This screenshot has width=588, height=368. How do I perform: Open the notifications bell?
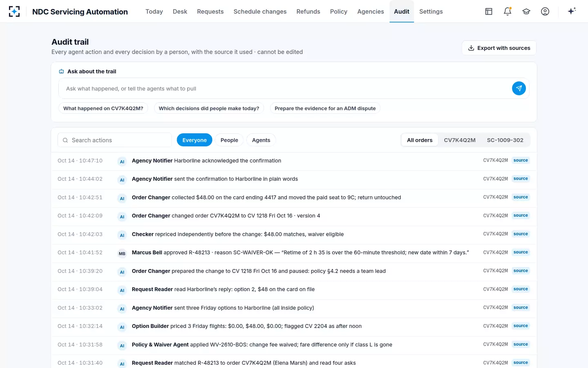point(508,11)
